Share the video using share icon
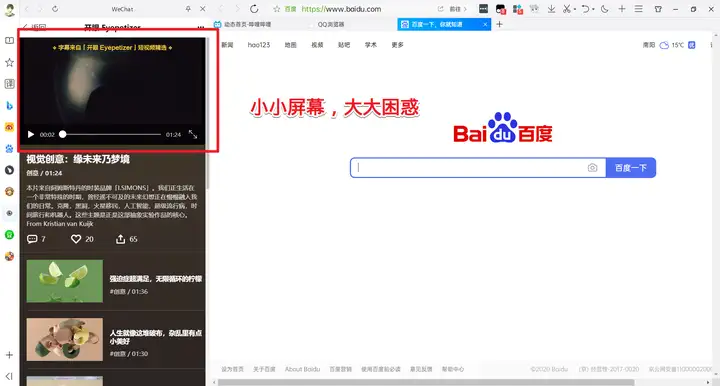 tap(120, 239)
